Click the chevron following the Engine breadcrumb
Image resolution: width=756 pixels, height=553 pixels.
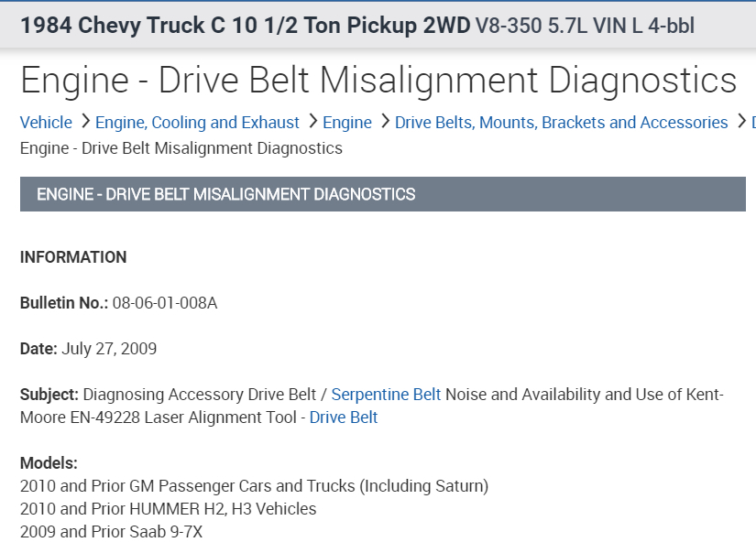[x=384, y=122]
